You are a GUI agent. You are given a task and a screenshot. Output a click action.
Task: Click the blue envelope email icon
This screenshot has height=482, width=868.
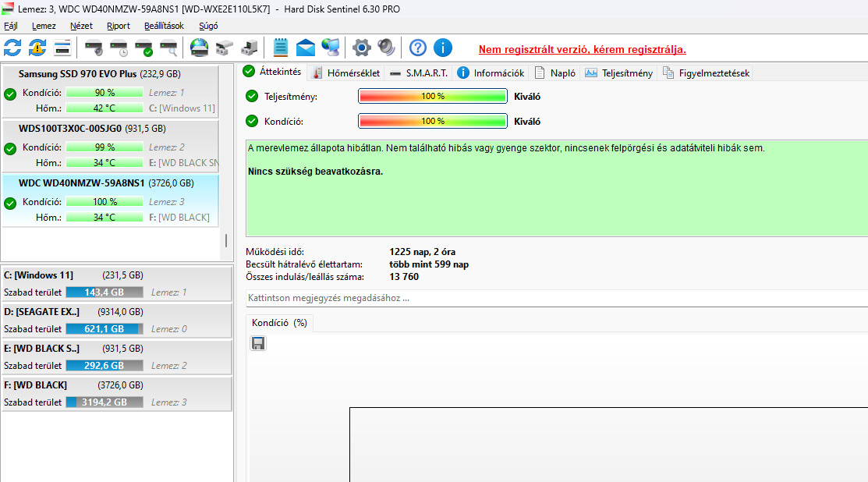pos(306,48)
